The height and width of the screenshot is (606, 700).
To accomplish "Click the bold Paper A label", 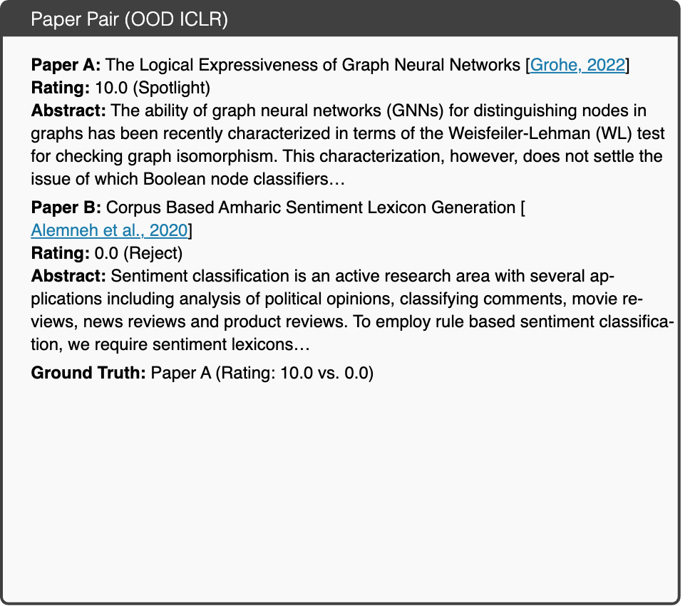I will [66, 65].
